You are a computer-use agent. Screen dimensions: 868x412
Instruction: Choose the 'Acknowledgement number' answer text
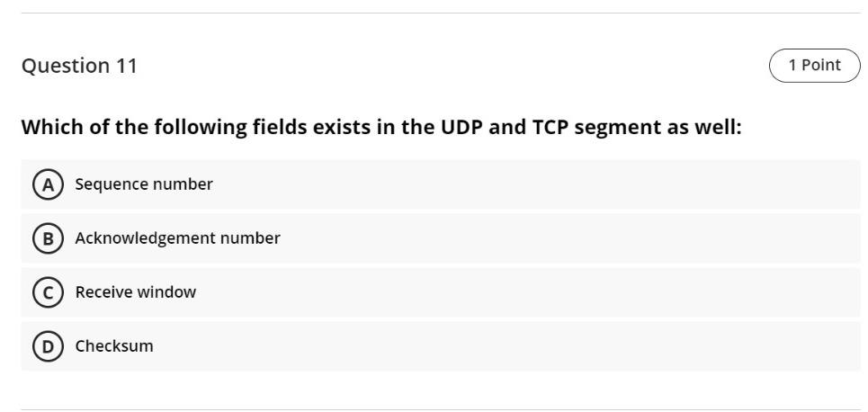[x=178, y=238]
